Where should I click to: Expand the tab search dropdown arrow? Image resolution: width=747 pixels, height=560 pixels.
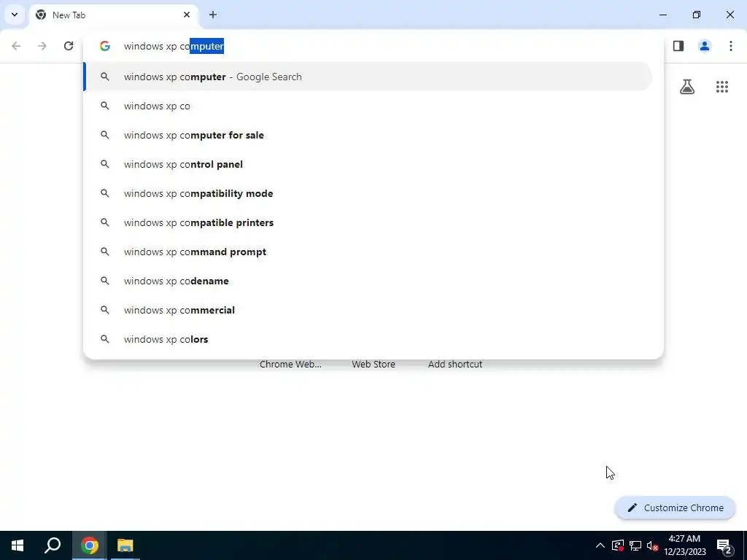click(15, 15)
